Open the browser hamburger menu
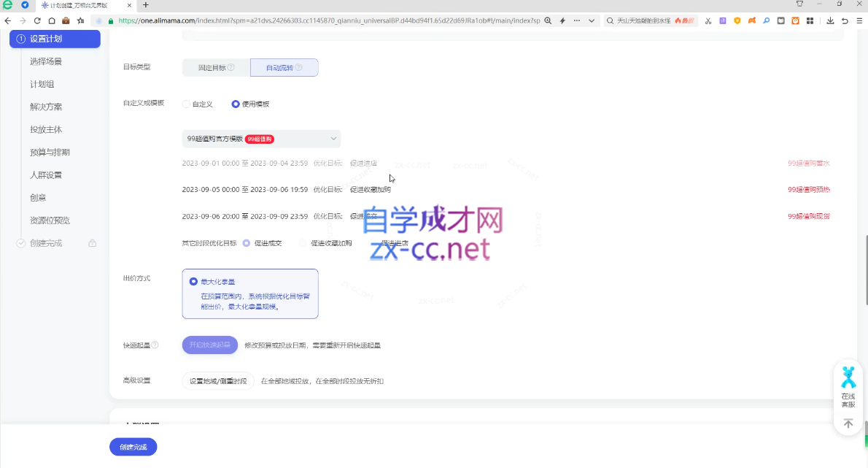 pos(859,20)
